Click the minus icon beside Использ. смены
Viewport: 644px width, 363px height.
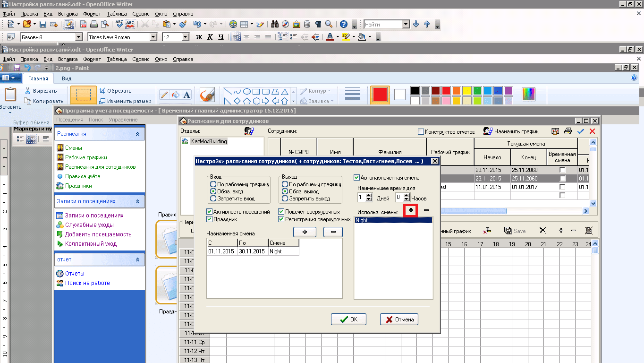426,210
